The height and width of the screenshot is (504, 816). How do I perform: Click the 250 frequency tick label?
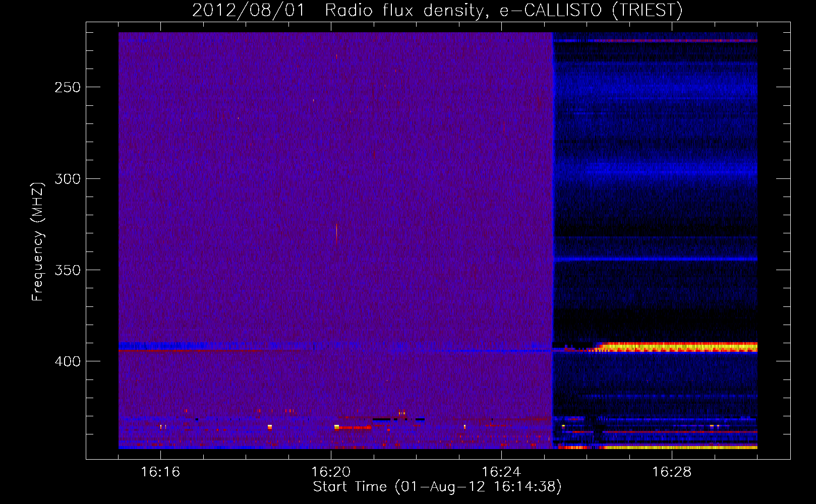[68, 87]
